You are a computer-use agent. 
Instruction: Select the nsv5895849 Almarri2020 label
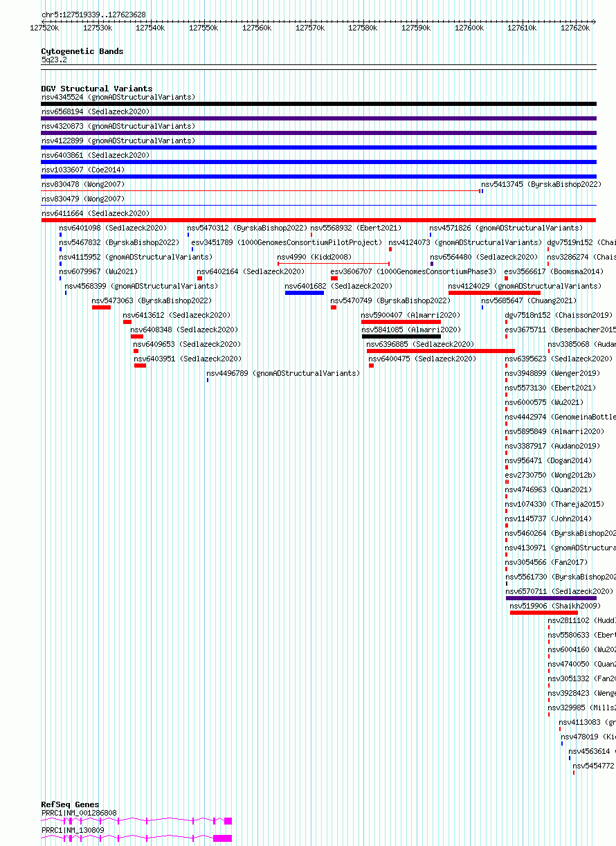[554, 431]
